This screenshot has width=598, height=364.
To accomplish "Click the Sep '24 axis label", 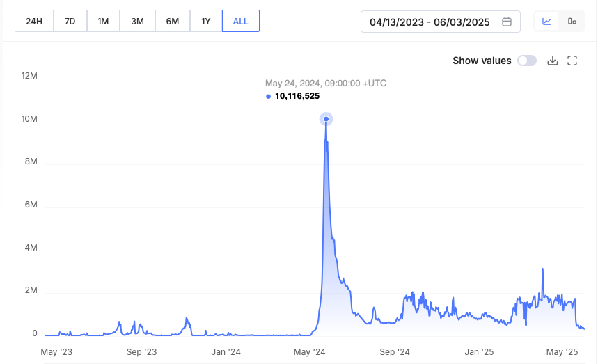I will click(394, 351).
